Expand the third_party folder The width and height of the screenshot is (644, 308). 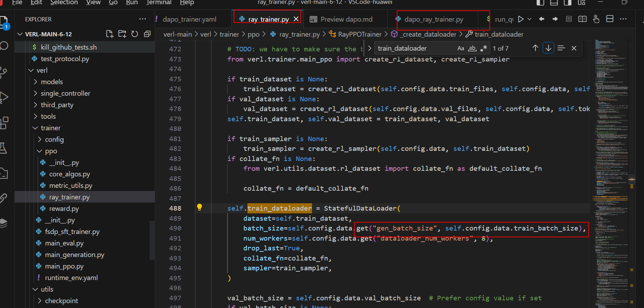click(x=35, y=105)
